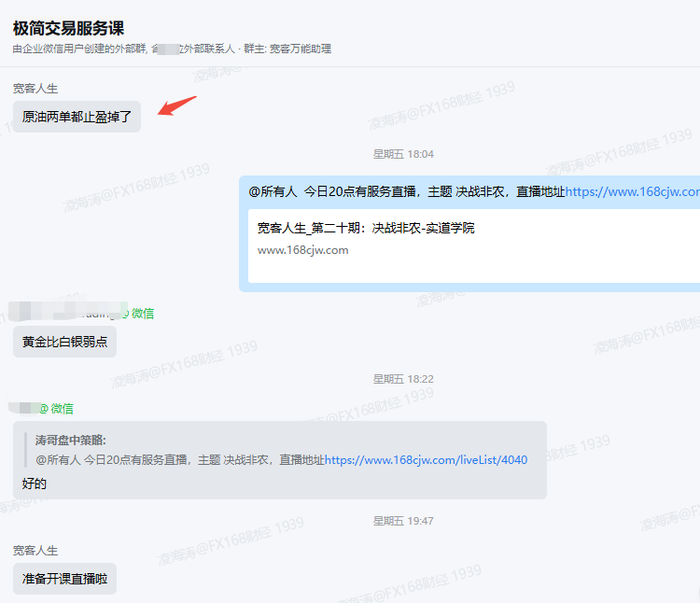Click the 星期五 18:04 timestamp

pos(403,154)
